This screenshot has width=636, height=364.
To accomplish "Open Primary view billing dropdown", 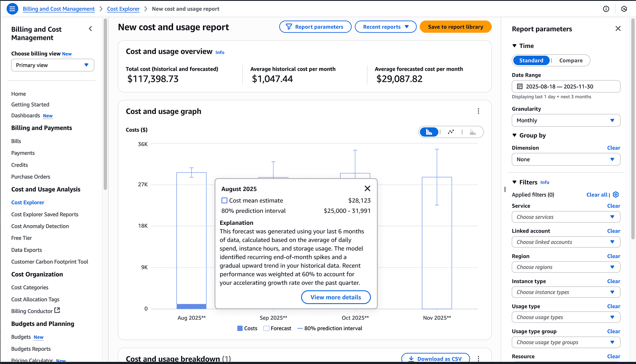I will 53,65.
